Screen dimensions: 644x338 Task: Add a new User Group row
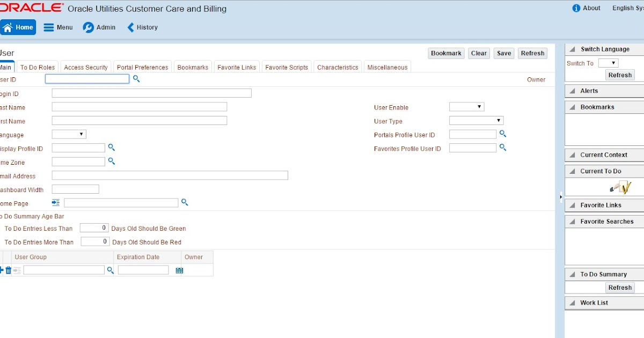(2, 270)
